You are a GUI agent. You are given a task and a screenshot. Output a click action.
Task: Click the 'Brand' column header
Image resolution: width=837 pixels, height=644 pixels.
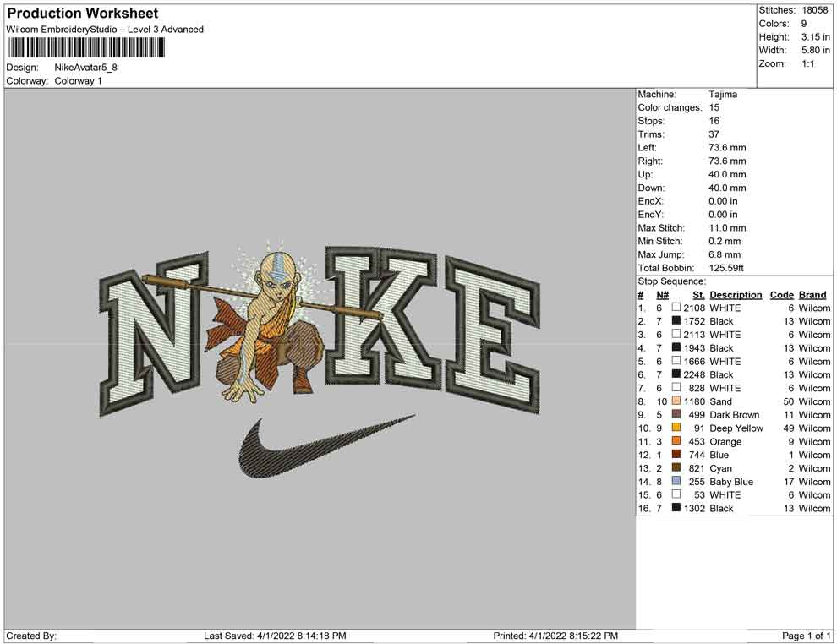click(812, 294)
